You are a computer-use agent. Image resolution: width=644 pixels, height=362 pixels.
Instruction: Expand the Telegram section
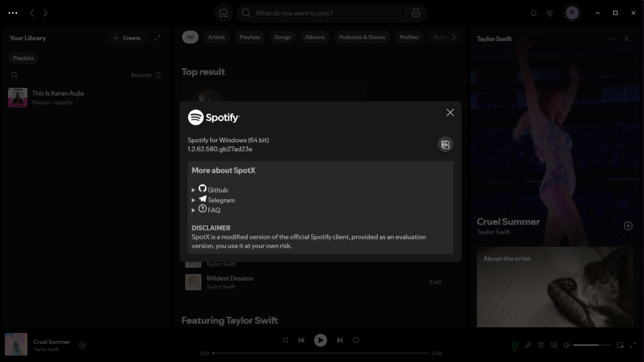click(194, 200)
